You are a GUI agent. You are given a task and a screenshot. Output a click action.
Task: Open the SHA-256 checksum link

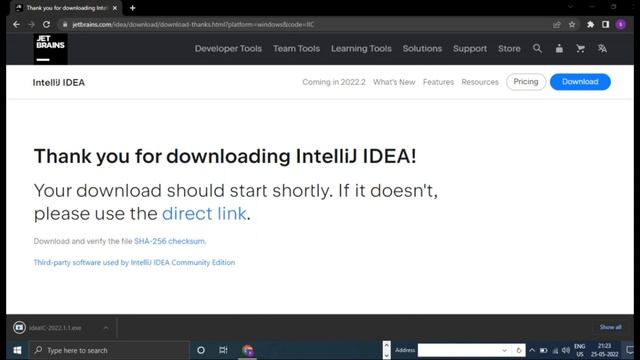coord(169,241)
